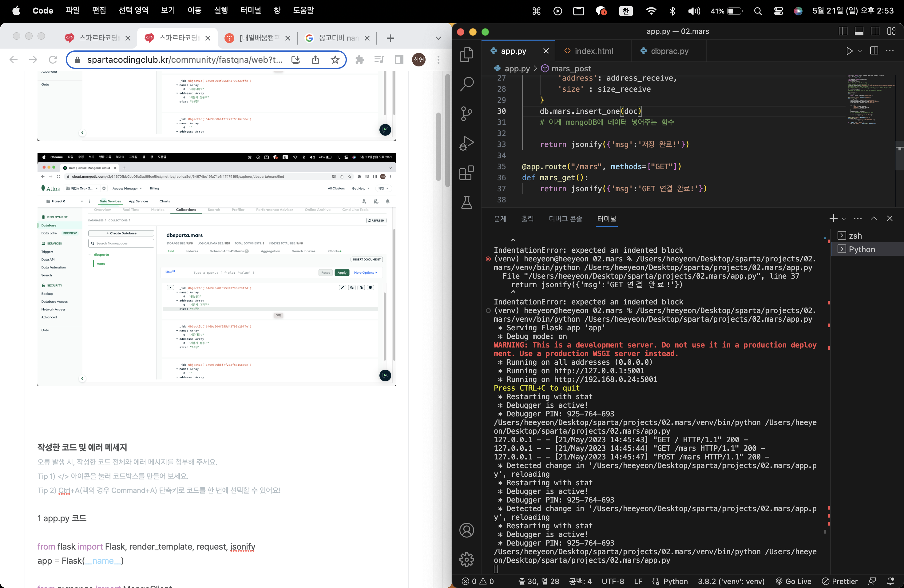Change LF end-of-line sequence
Viewport: 904px width, 588px height.
point(638,581)
